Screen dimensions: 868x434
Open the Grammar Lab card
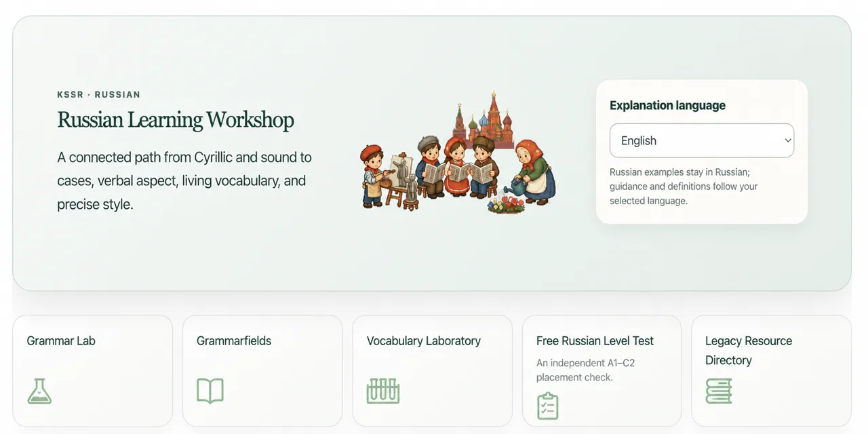coord(92,370)
